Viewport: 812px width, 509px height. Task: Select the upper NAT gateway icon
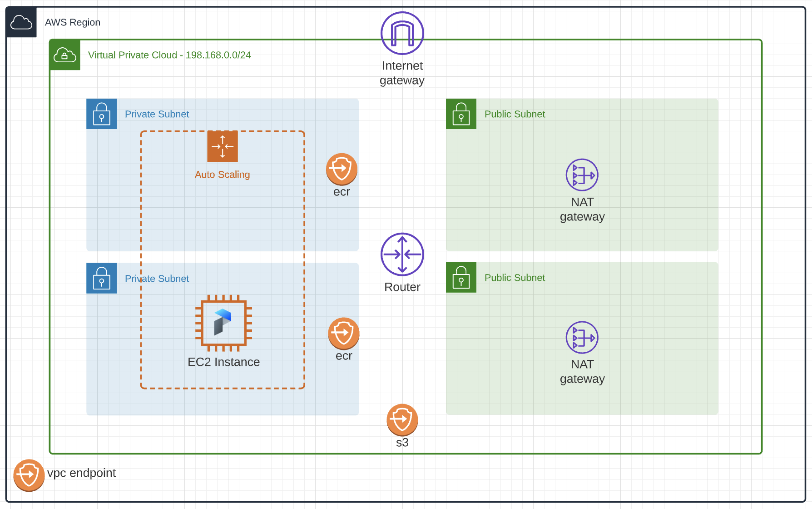[582, 175]
